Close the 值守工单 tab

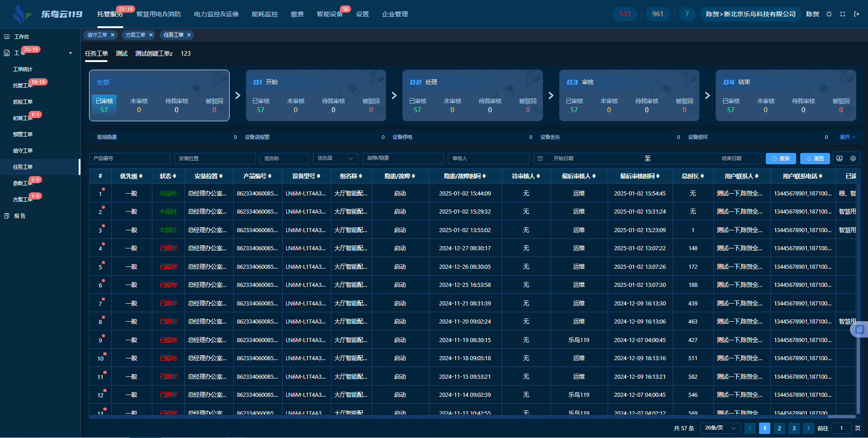click(113, 35)
